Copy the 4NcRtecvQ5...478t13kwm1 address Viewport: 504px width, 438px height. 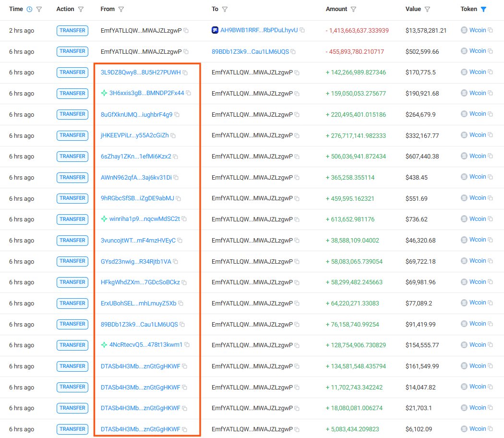coord(187,345)
